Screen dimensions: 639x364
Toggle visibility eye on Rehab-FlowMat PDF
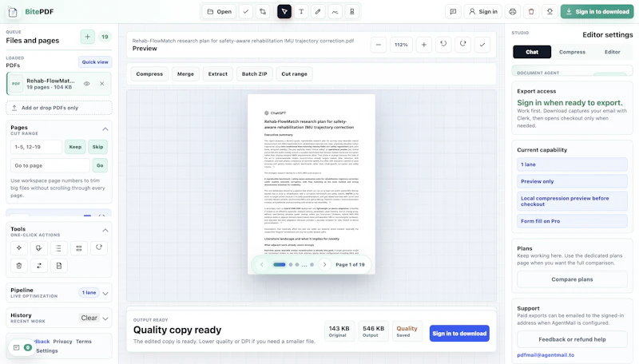(87, 84)
